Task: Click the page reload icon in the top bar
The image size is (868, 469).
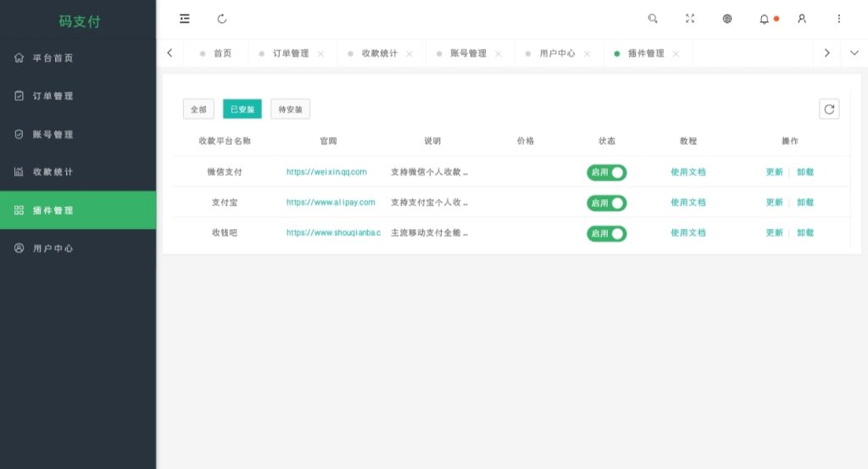Action: click(222, 19)
